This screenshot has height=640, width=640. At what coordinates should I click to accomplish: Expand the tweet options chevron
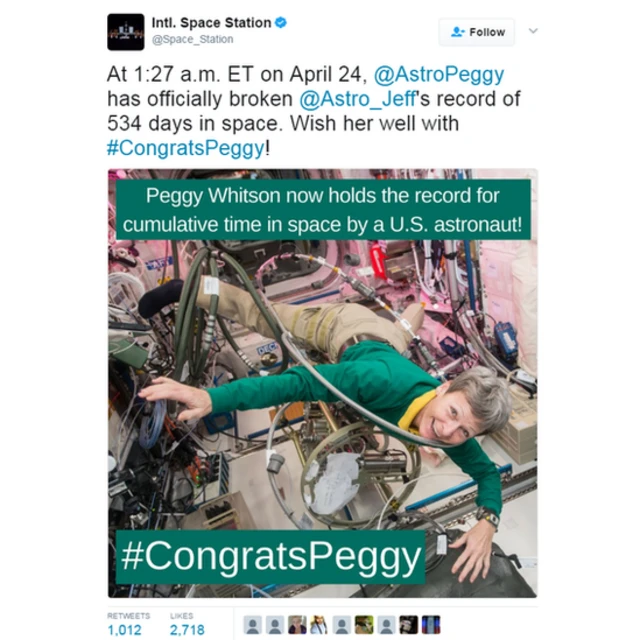point(533,31)
